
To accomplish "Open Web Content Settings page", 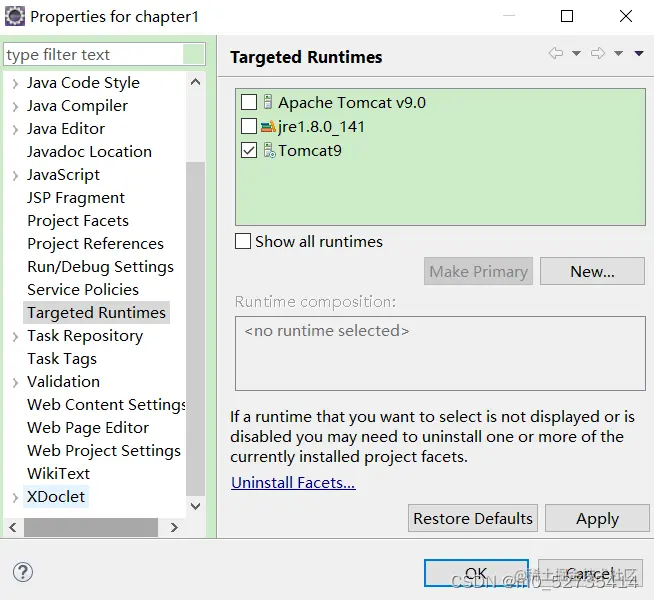I will tap(106, 405).
